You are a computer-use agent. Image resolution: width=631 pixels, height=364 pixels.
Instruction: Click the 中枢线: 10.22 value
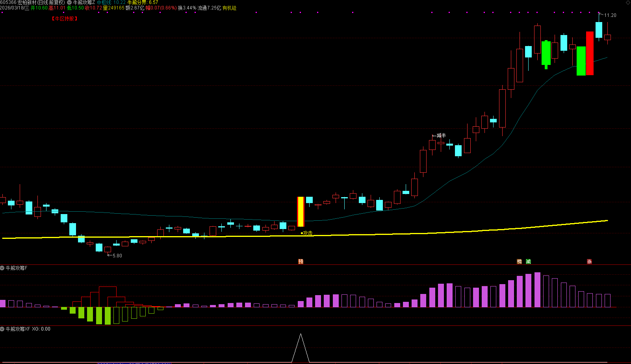click(111, 2)
